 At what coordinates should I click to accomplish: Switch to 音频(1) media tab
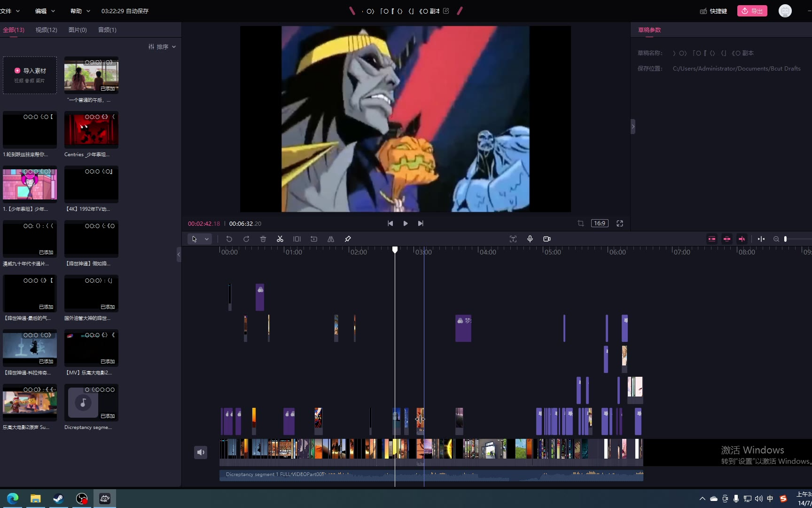pos(107,30)
